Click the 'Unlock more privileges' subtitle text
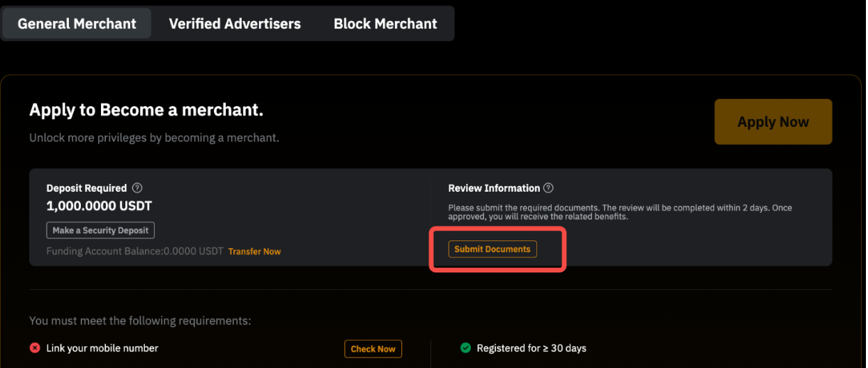Image resolution: width=868 pixels, height=368 pixels. (154, 138)
